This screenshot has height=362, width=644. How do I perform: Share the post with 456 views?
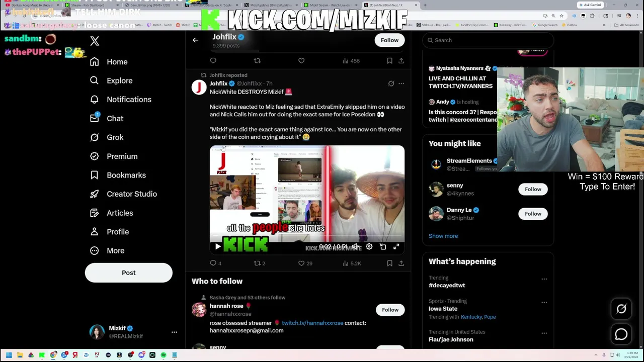(x=401, y=61)
